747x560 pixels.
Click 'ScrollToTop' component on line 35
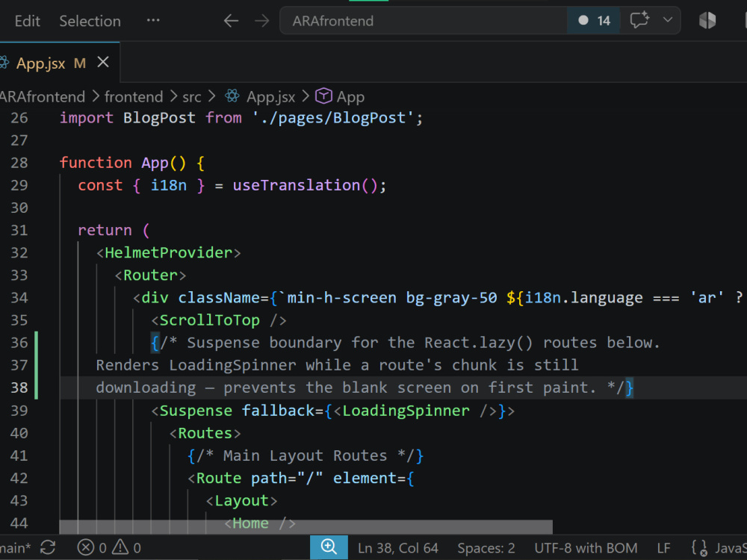coord(210,320)
